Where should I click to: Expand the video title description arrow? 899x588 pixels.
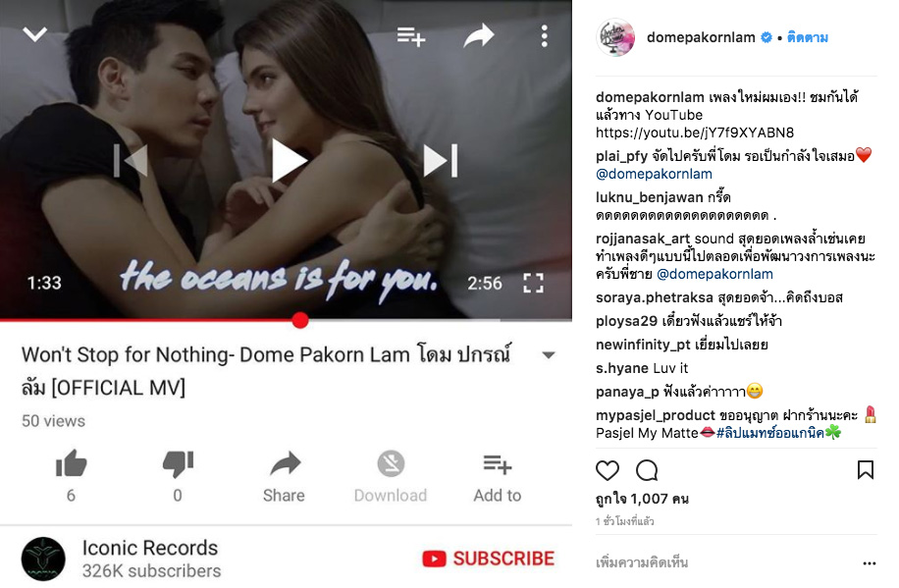[x=549, y=355]
